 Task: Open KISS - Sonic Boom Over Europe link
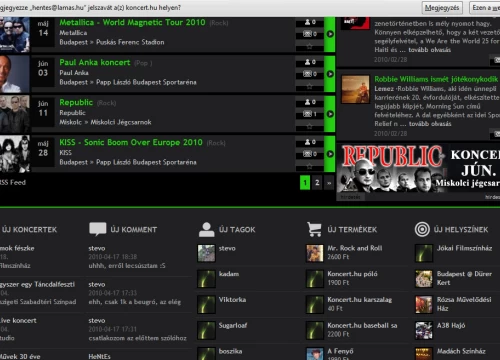[x=131, y=142]
